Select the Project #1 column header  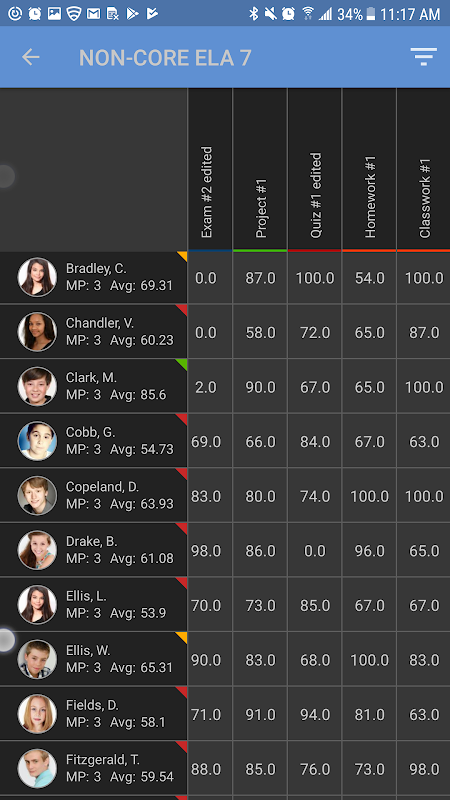pos(260,170)
